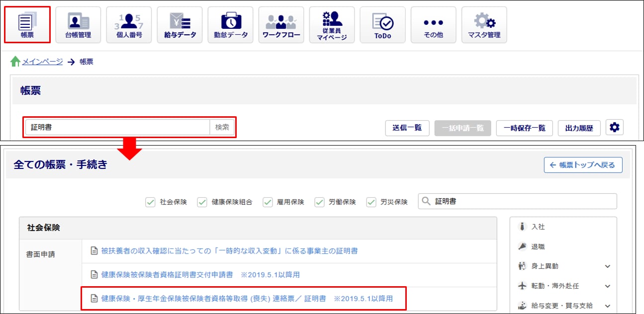Screen dimensions: 644x314
Task: Open the 帳票 forms icon
Action: coord(27,24)
